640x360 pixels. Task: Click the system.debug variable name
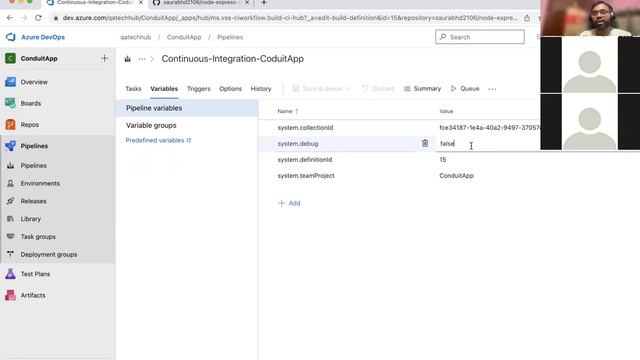pos(298,144)
